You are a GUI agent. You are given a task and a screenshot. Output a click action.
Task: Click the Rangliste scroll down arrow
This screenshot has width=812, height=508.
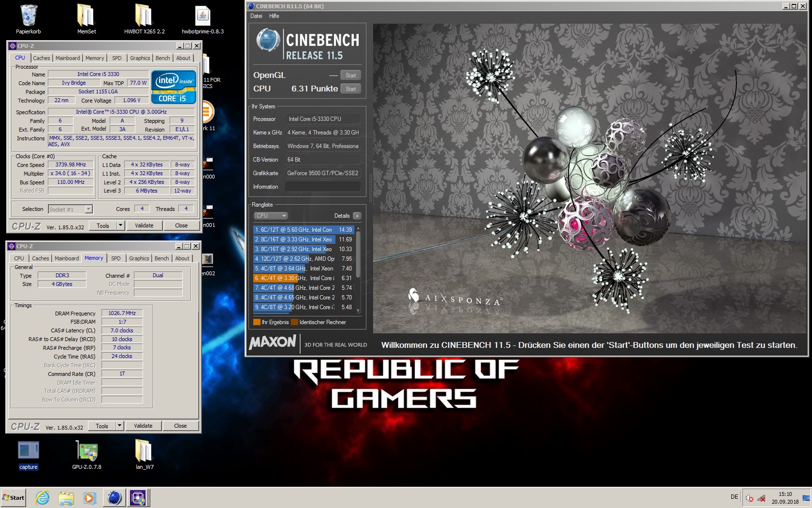pos(358,311)
